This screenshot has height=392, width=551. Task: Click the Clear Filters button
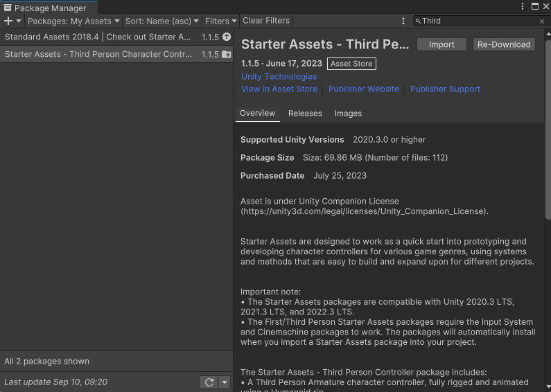click(266, 21)
